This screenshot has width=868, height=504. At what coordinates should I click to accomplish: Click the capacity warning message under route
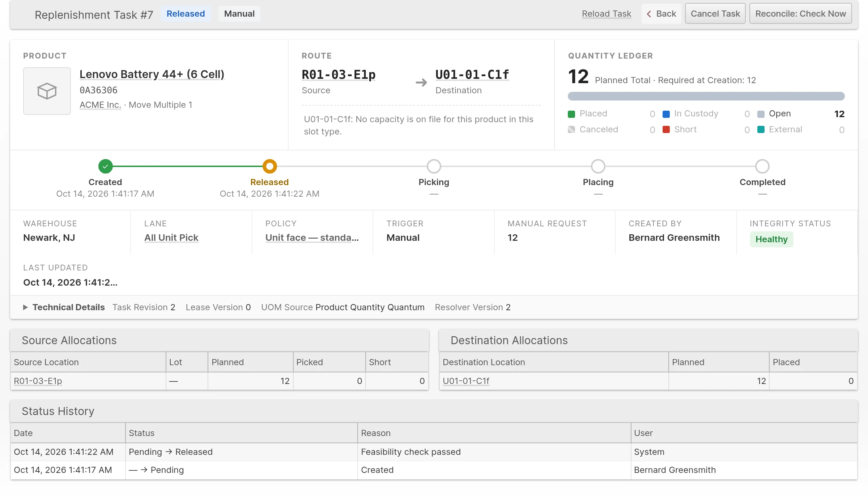pyautogui.click(x=418, y=125)
